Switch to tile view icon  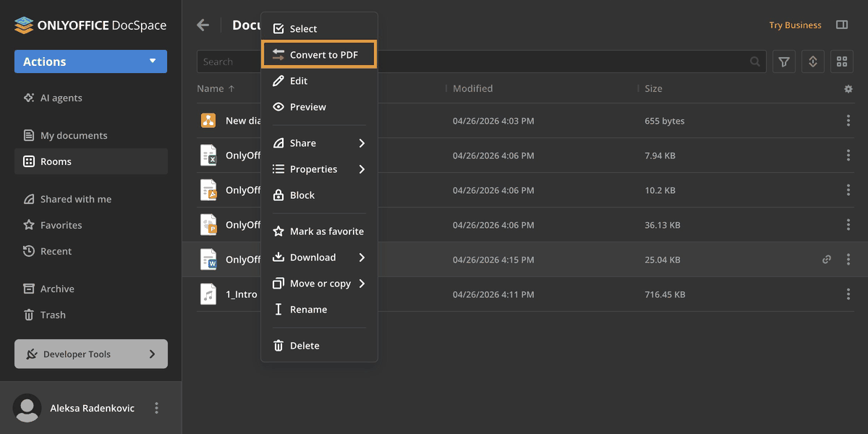pyautogui.click(x=842, y=61)
